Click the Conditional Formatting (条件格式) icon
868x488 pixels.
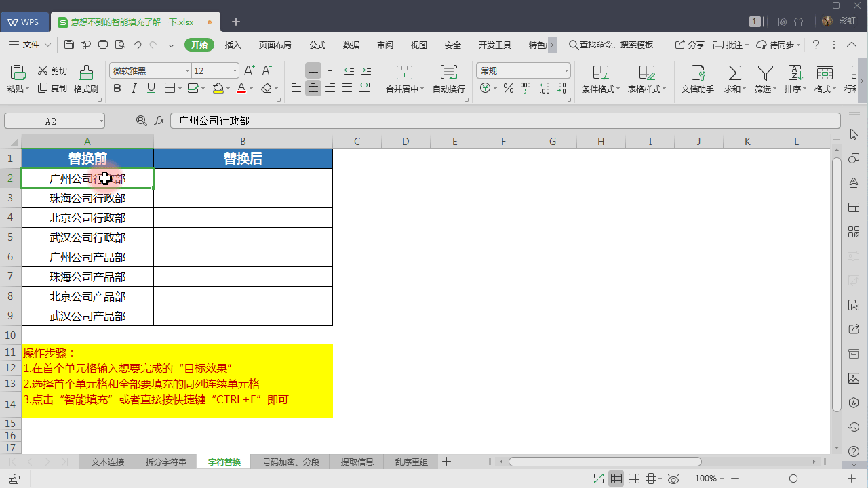pyautogui.click(x=600, y=73)
